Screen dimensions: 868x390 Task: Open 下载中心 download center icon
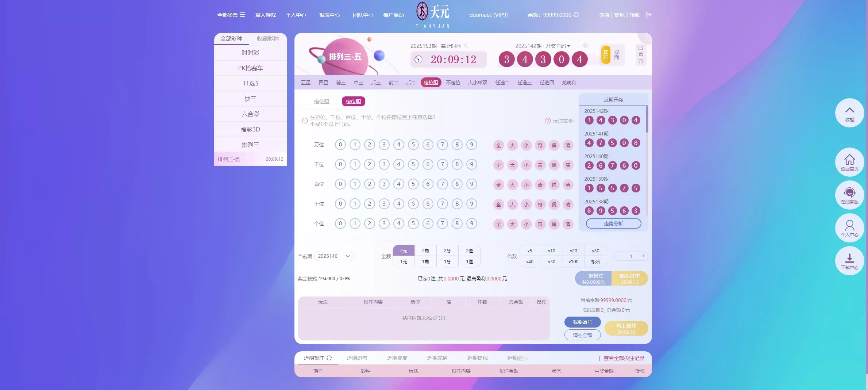point(849,260)
